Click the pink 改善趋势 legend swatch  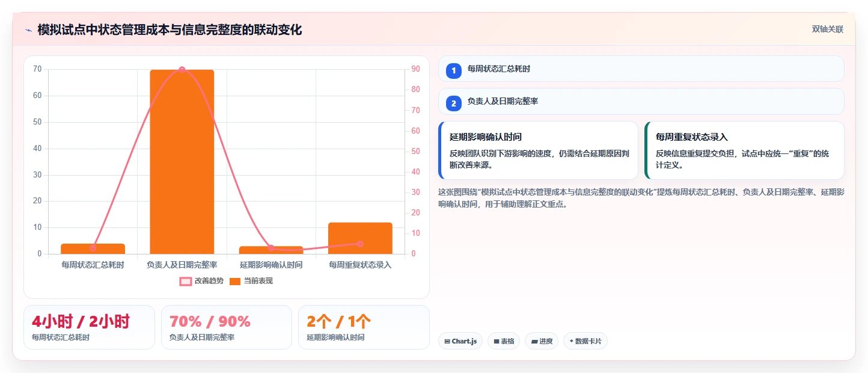pos(185,281)
